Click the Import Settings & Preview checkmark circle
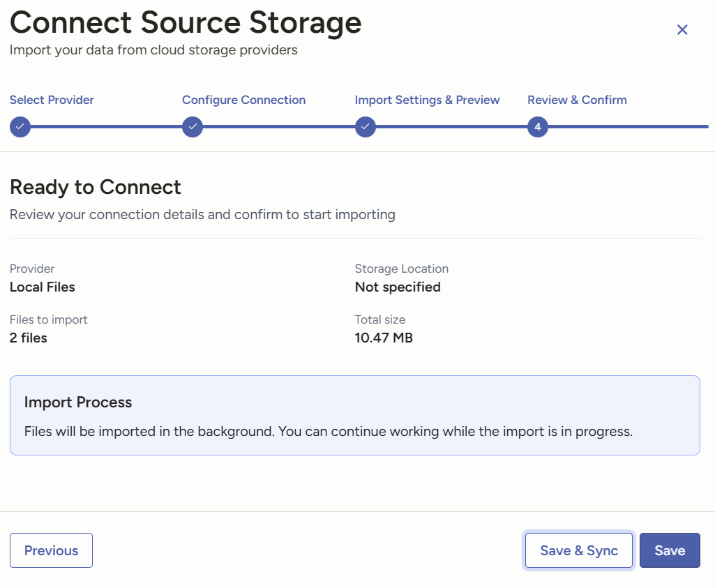The image size is (715, 588). pos(366,127)
